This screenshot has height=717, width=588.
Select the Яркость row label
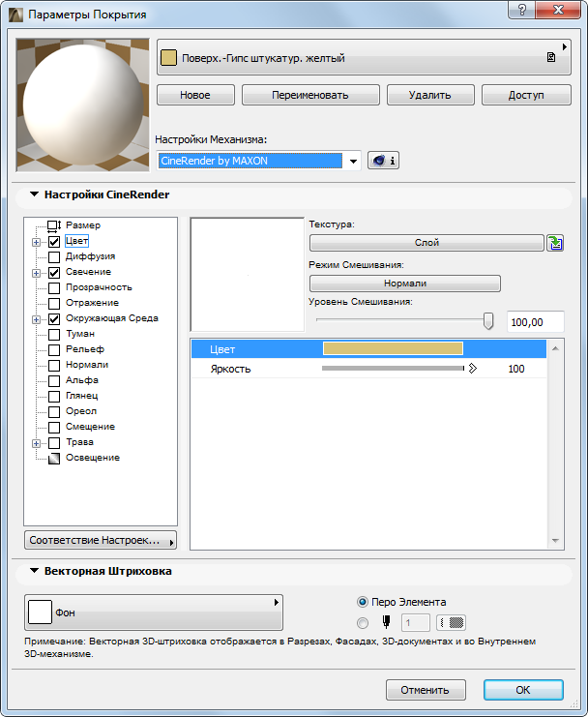pos(231,369)
